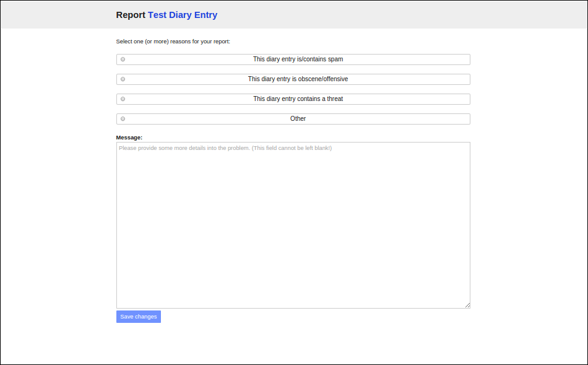
Task: Select the Other radio button circle
Action: (123, 119)
